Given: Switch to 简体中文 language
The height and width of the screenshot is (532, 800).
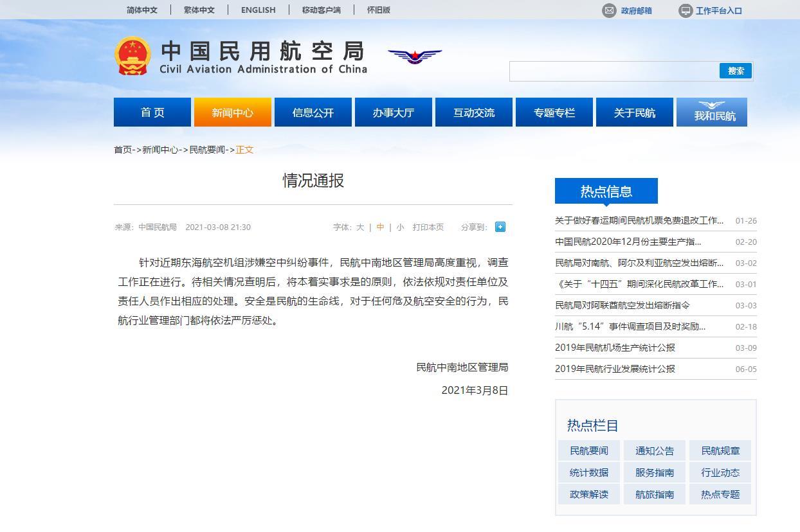Looking at the screenshot, I should click(142, 10).
